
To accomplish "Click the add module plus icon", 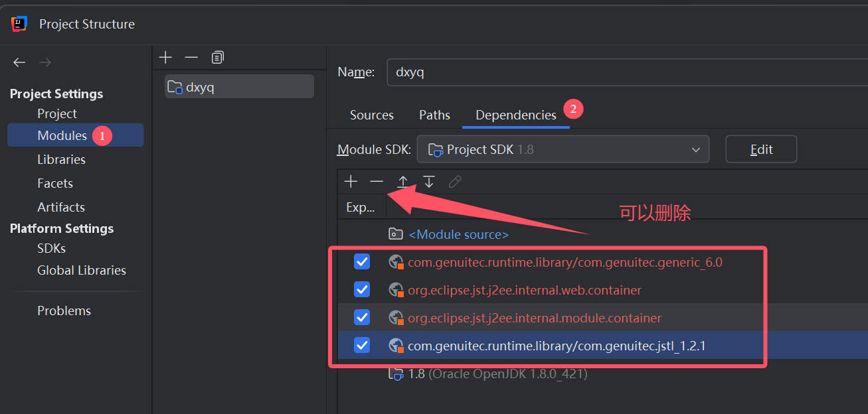I will (166, 58).
